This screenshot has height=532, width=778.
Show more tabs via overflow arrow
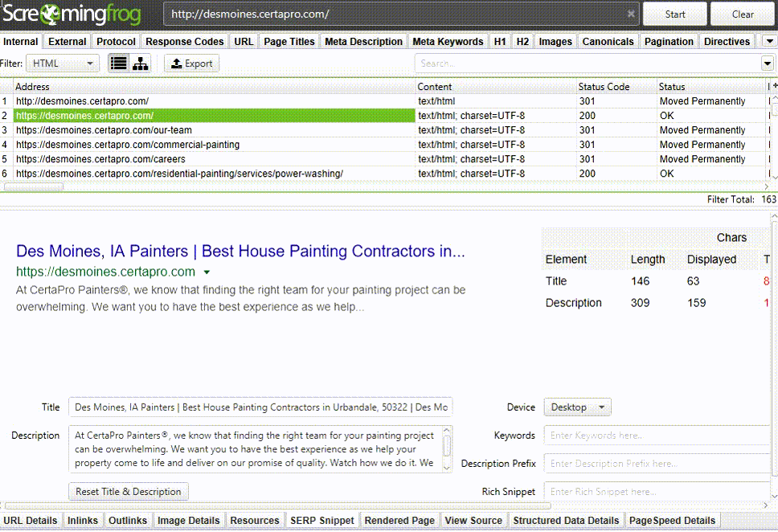pyautogui.click(x=770, y=41)
